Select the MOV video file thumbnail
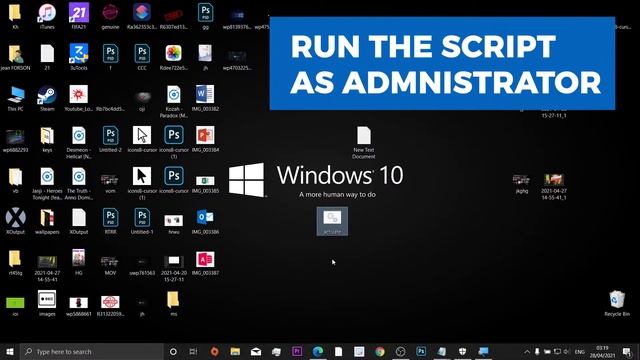The image size is (640, 360). pyautogui.click(x=110, y=265)
